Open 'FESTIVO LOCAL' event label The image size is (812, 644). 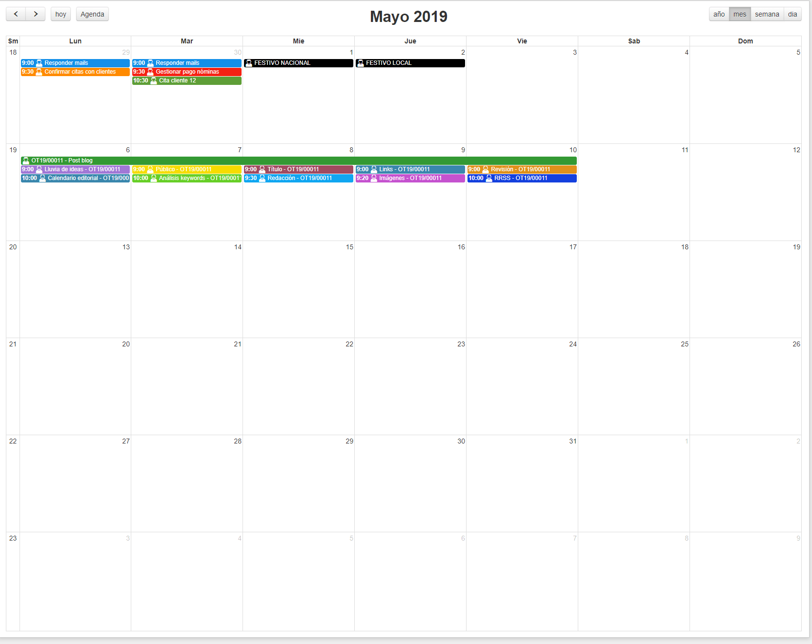[x=389, y=63]
